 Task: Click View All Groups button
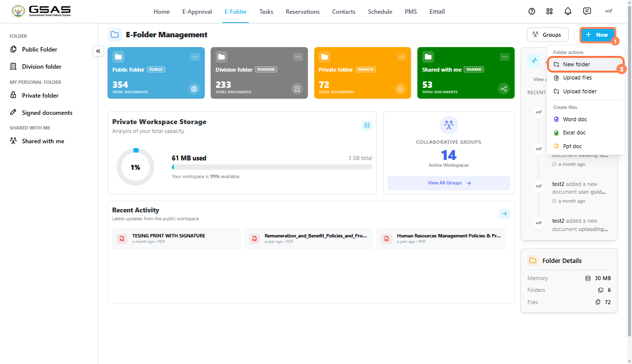449,183
